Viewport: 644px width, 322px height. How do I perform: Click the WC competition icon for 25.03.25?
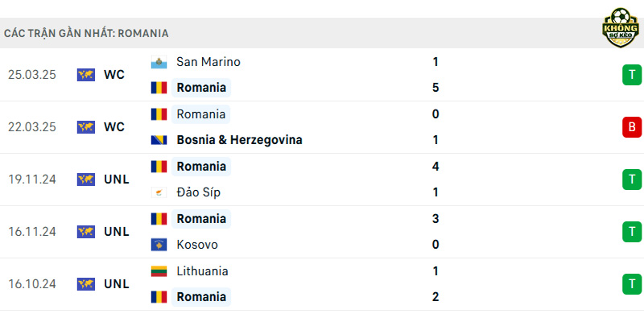86,75
